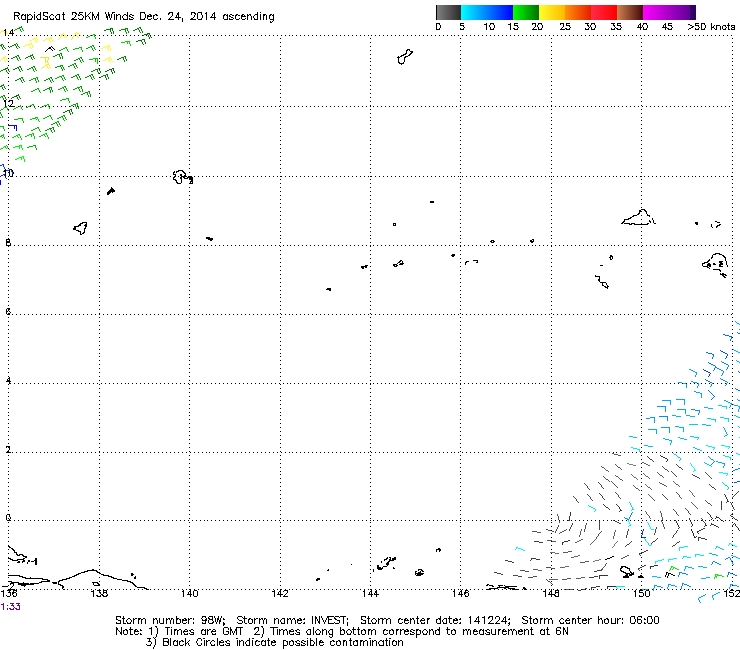Click the 'Storm center date: 141224;' text
Image resolution: width=740 pixels, height=650 pixels.
tap(435, 620)
